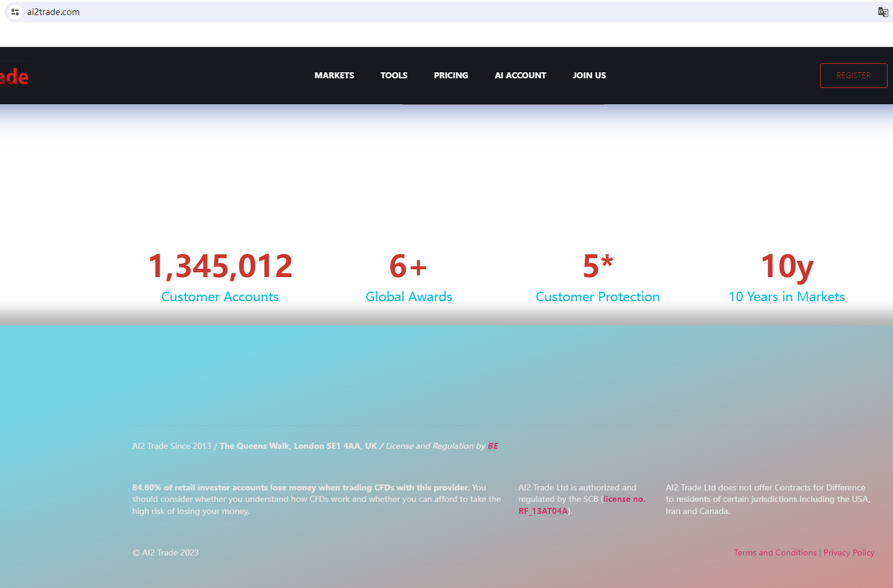Click the 10 Years in Markets label

tap(787, 296)
